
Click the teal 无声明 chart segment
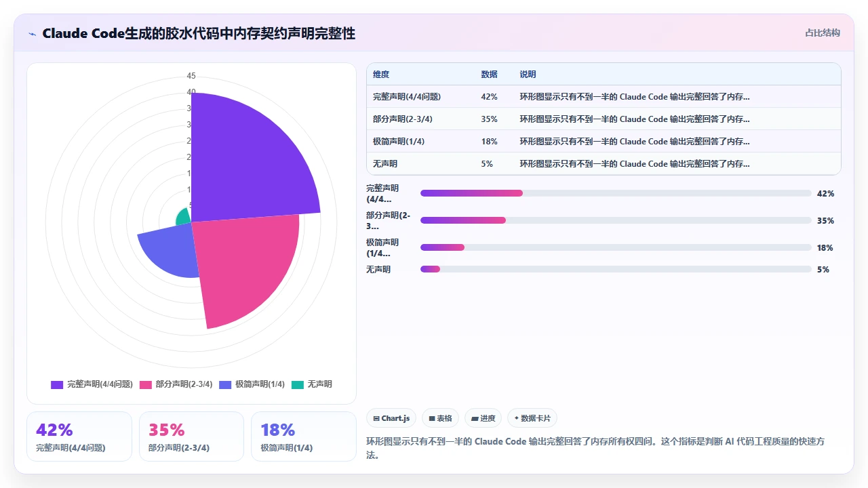coord(184,216)
